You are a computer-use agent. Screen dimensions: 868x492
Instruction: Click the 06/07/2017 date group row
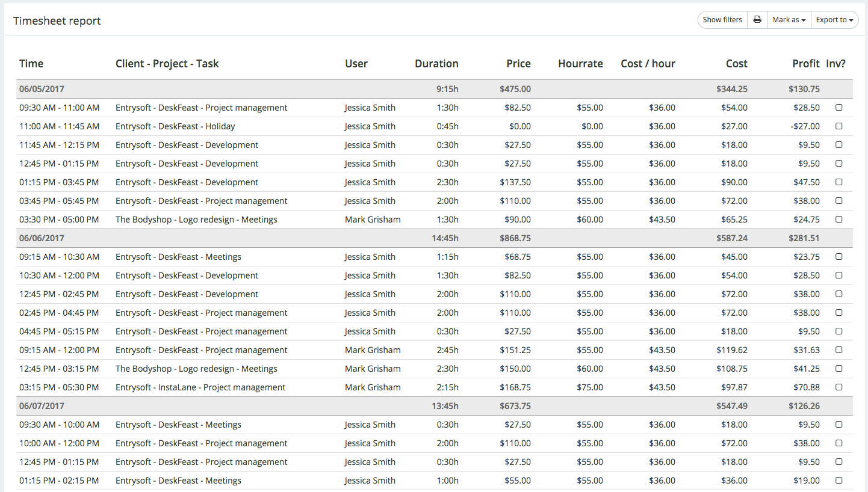tap(434, 406)
